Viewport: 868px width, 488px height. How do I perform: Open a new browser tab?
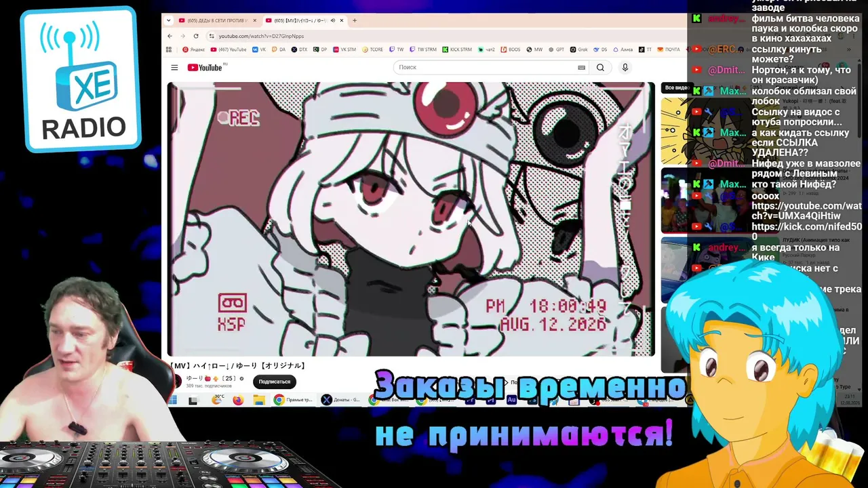(355, 20)
